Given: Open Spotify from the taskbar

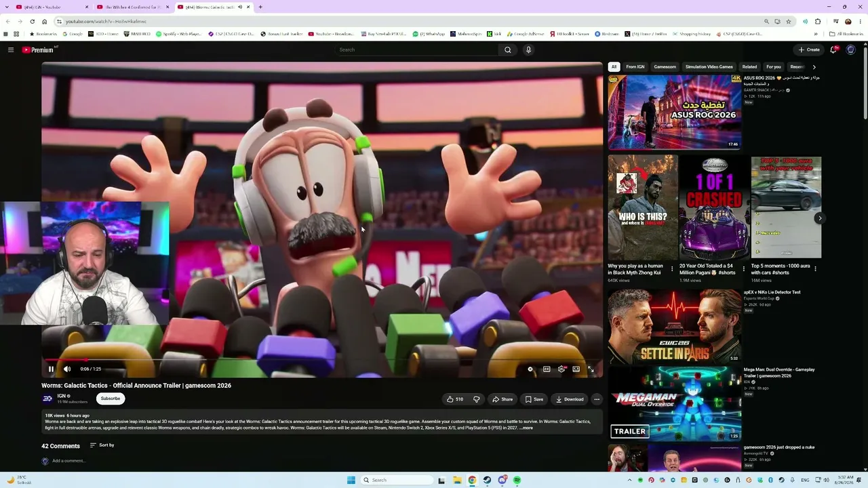Looking at the screenshot, I should coord(517,480).
